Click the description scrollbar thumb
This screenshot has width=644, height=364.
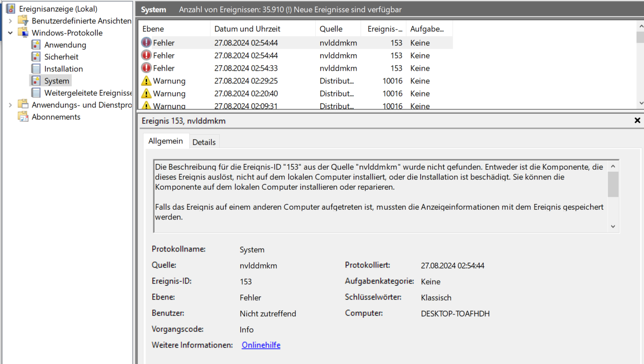[613, 184]
